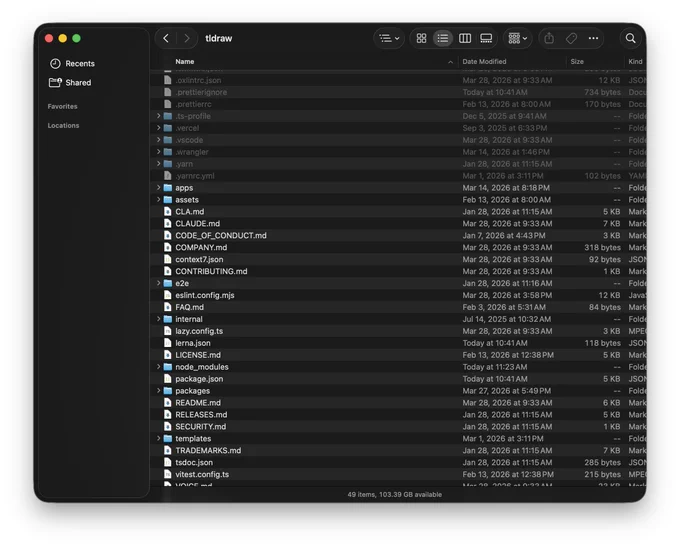The width and height of the screenshot is (680, 547).
Task: Open the More actions ellipsis menu
Action: pos(593,38)
